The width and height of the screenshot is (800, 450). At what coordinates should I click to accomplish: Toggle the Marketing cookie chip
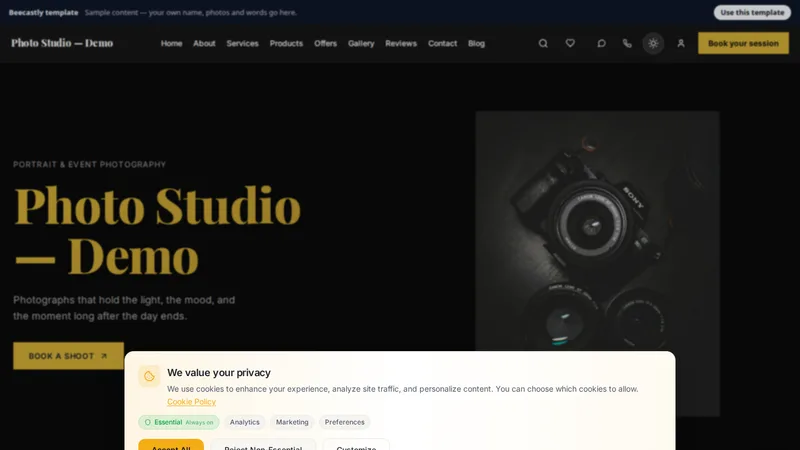[292, 422]
